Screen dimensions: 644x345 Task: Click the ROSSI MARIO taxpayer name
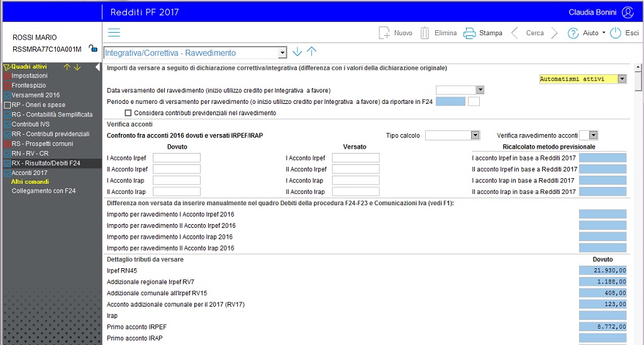point(35,37)
